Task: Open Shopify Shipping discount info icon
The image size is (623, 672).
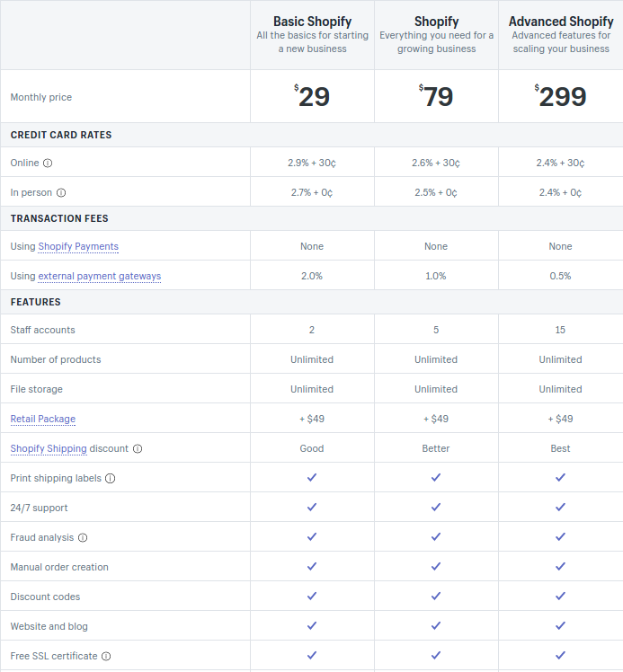Action: (138, 448)
